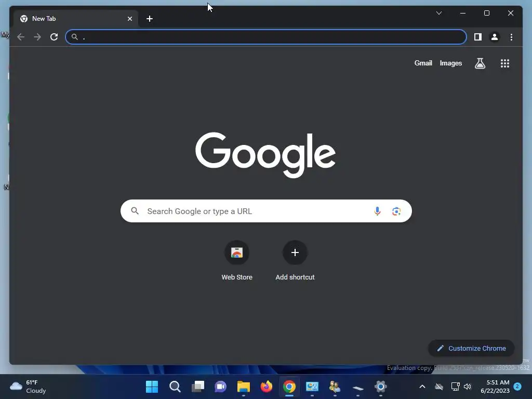Open the Settings gear on taskbar

pos(381,387)
